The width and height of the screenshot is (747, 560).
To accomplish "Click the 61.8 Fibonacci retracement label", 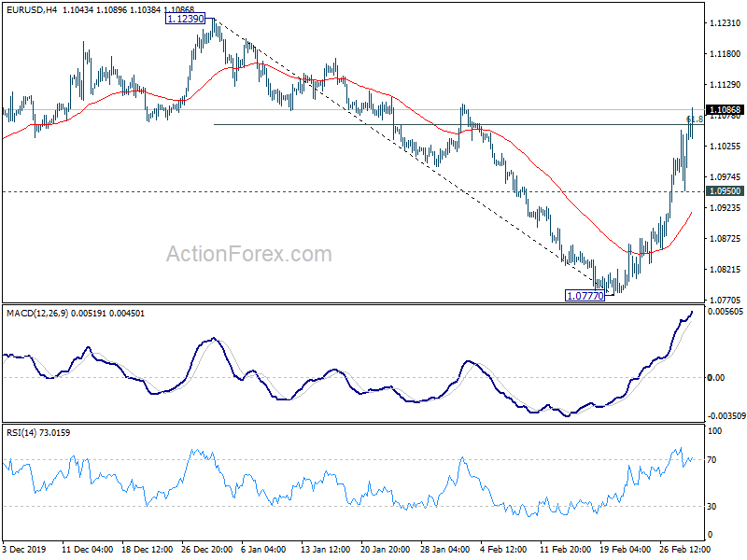I will point(695,119).
